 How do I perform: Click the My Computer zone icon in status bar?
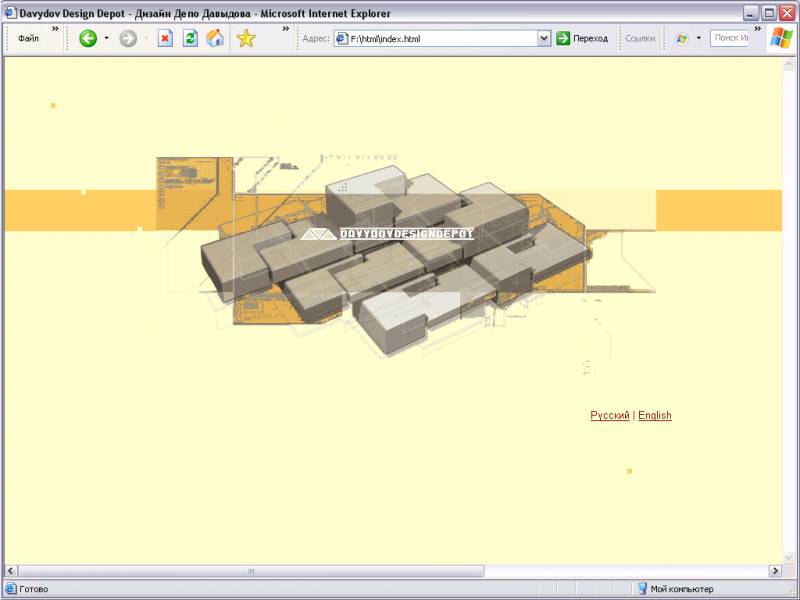tap(642, 589)
